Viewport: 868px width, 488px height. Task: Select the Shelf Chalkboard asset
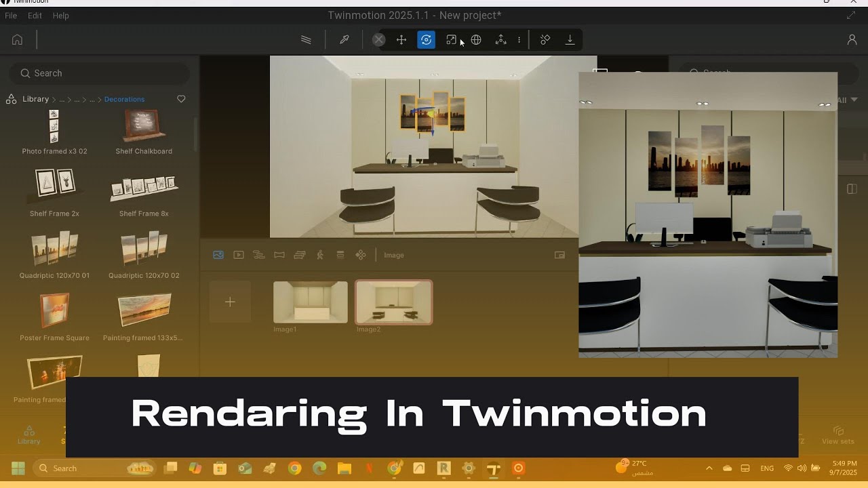pos(144,131)
